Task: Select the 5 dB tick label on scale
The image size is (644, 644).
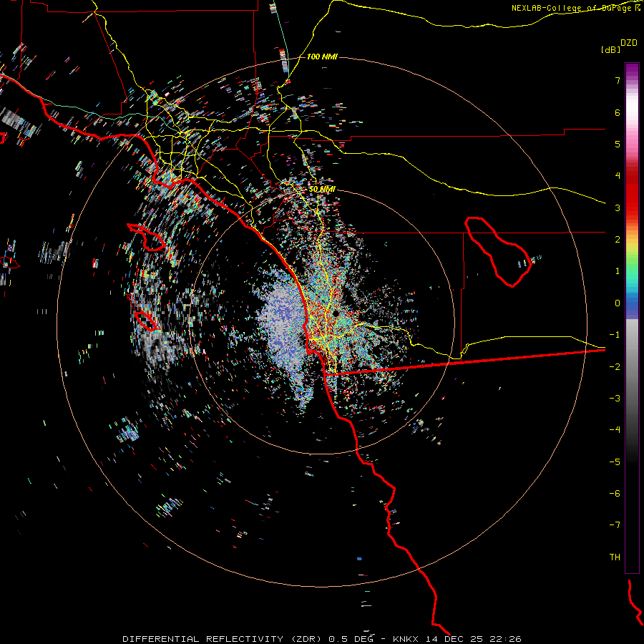Action: point(618,144)
